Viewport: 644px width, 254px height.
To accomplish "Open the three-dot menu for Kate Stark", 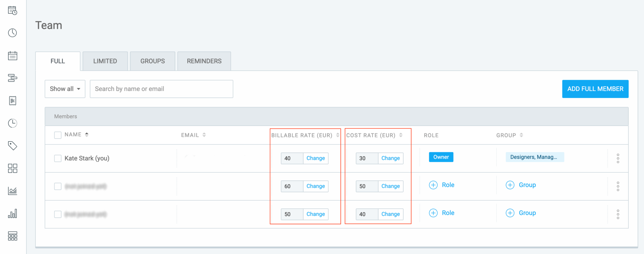I will coord(618,159).
